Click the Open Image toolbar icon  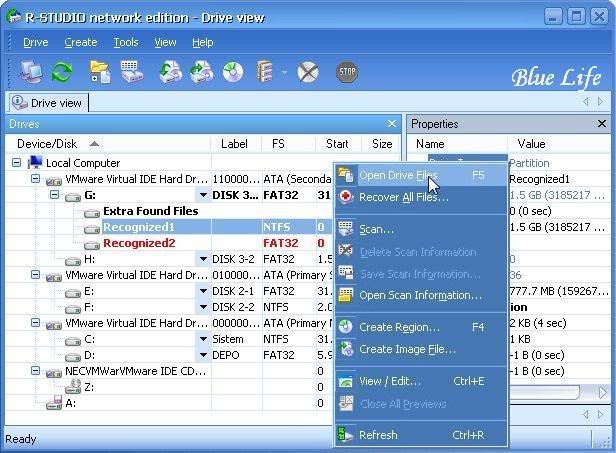click(x=170, y=72)
